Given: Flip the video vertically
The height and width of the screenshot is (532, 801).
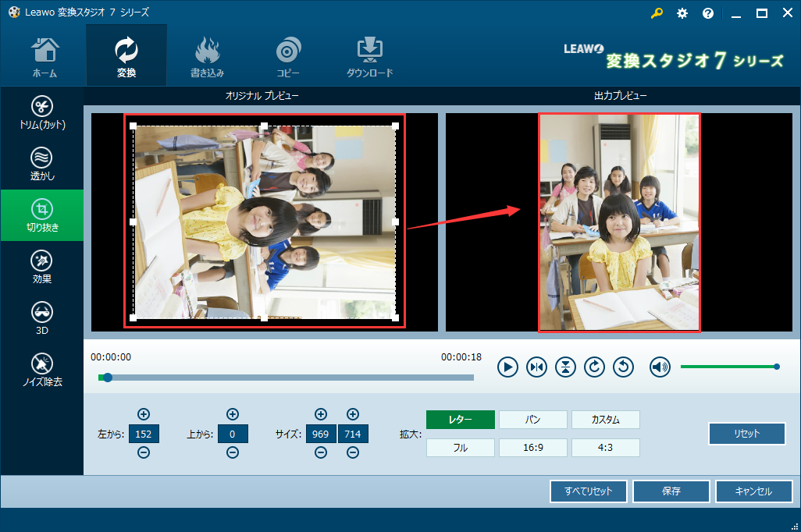Looking at the screenshot, I should point(565,367).
